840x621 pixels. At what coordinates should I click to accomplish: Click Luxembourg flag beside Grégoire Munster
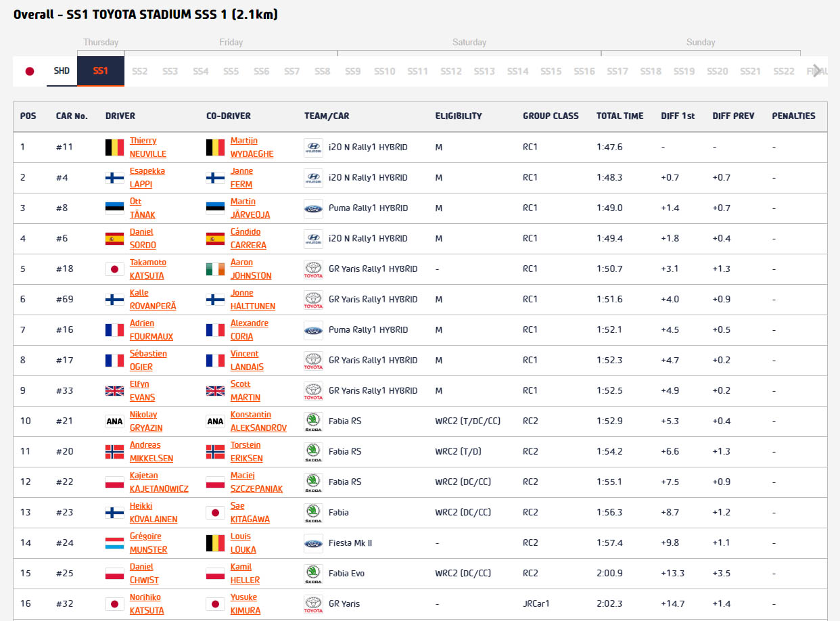(114, 543)
